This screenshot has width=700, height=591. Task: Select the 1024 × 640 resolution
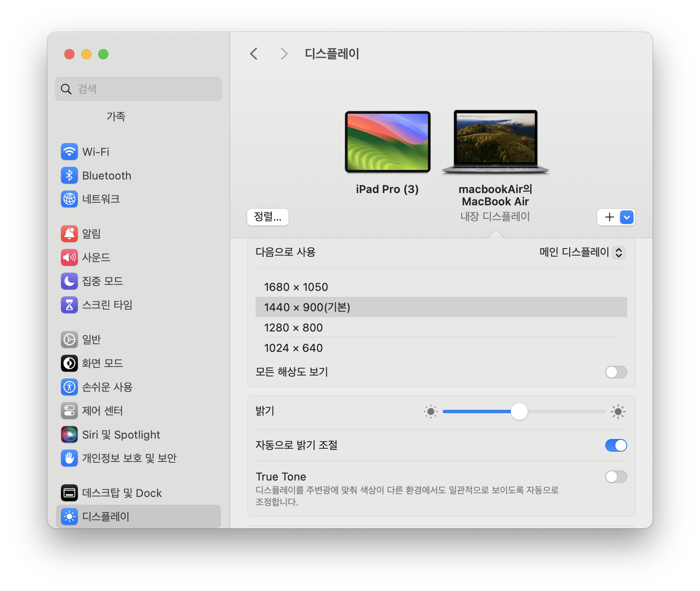(x=441, y=348)
